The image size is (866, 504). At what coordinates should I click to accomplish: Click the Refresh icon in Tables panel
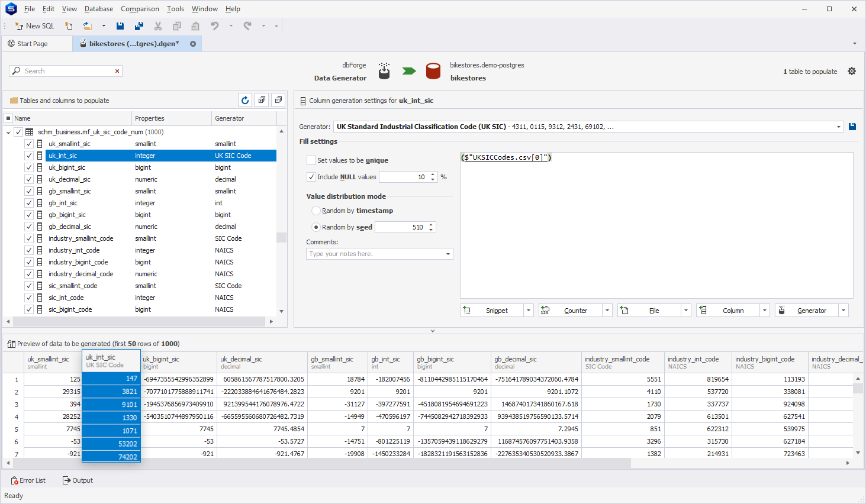(x=245, y=101)
